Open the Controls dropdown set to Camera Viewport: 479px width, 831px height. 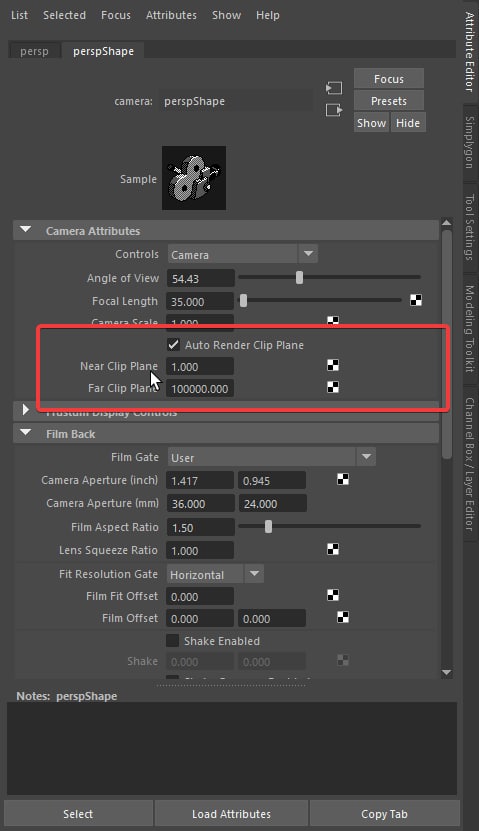[243, 254]
